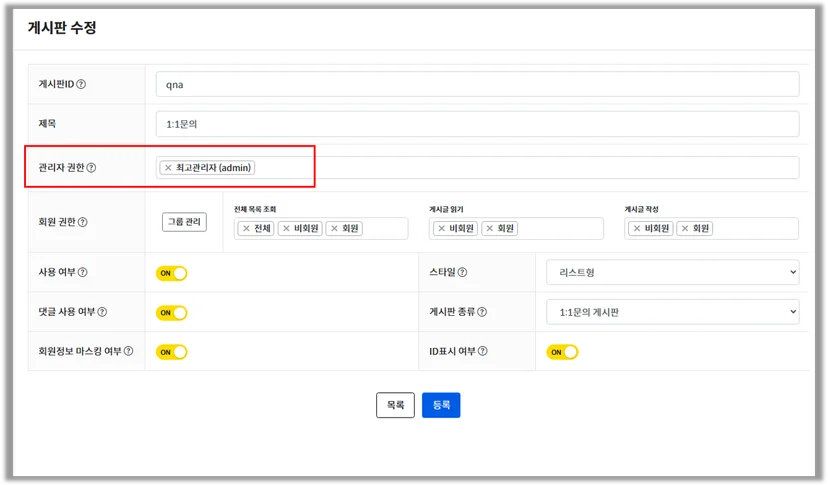Click the 게시판 수정 page heading
Screen dimensions: 828x485
(x=62, y=27)
